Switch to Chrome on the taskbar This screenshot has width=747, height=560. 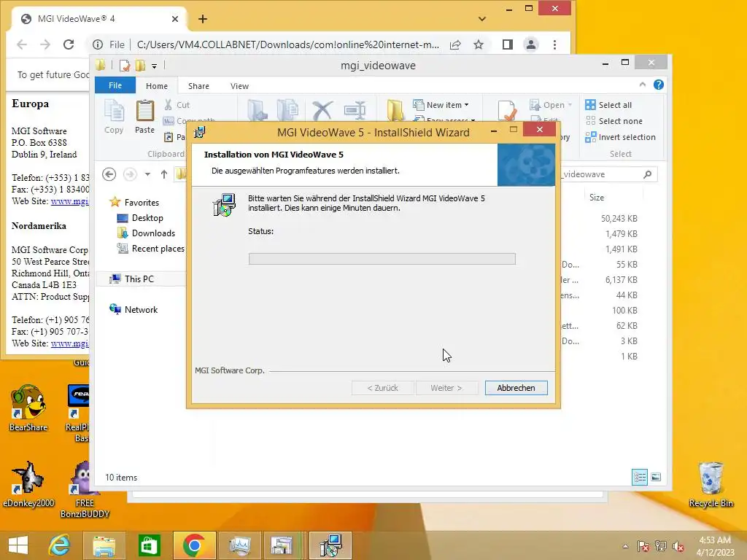pos(194,545)
